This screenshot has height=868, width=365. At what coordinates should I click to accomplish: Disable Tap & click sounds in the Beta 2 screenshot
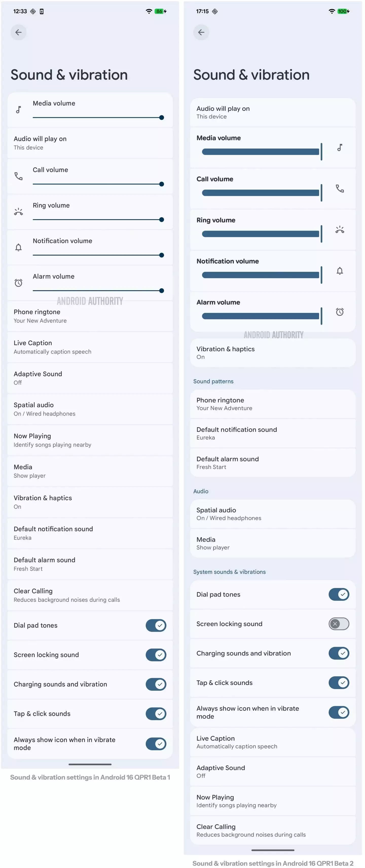point(339,683)
